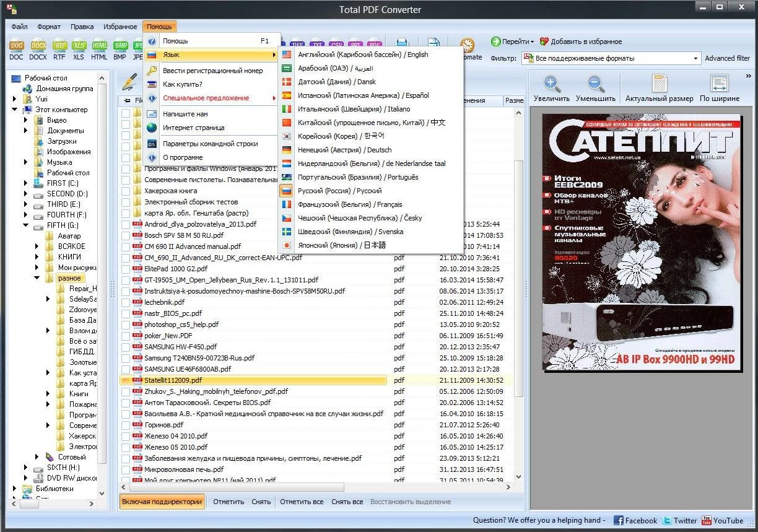This screenshot has width=758, height=532.
Task: Click Добавить в избранное heart icon
Action: 544,41
